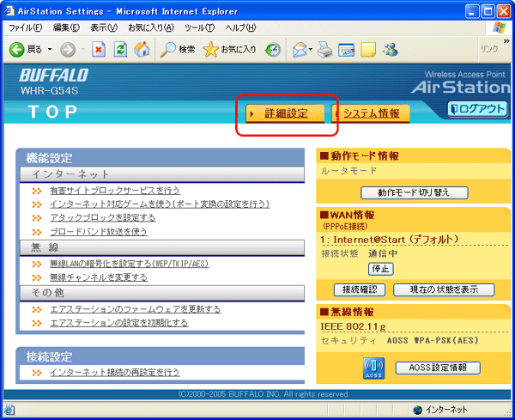
Task: Click the 無線 section header
Action: [x=162, y=247]
